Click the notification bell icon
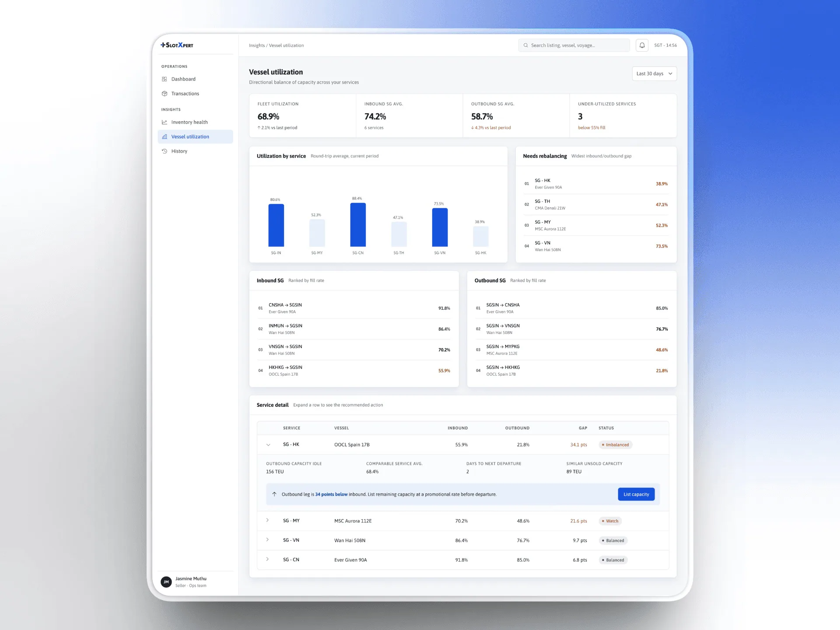 pos(642,45)
